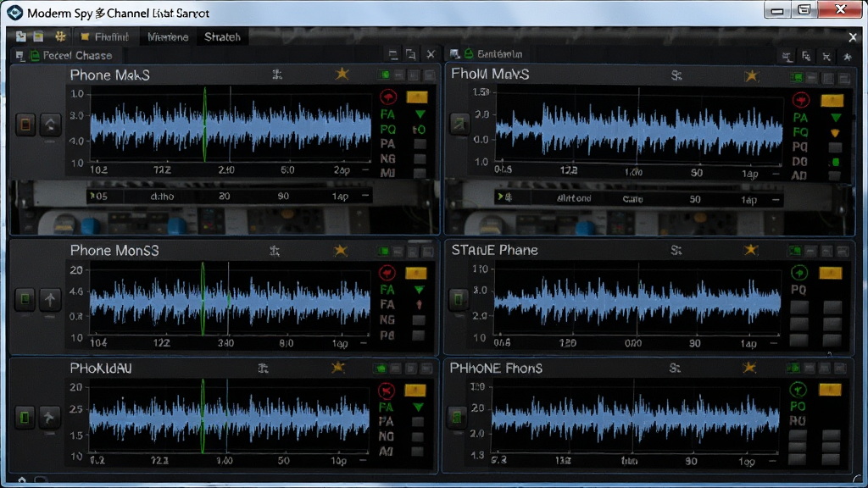This screenshot has width=868, height=488.
Task: Open the green triangle FA dropdown in Phone MonS3
Action: [x=419, y=290]
